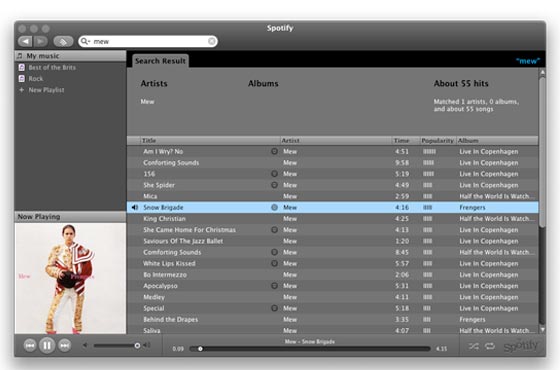Image resolution: width=560 pixels, height=370 pixels.
Task: Sort songs by Album column
Action: pos(497,140)
